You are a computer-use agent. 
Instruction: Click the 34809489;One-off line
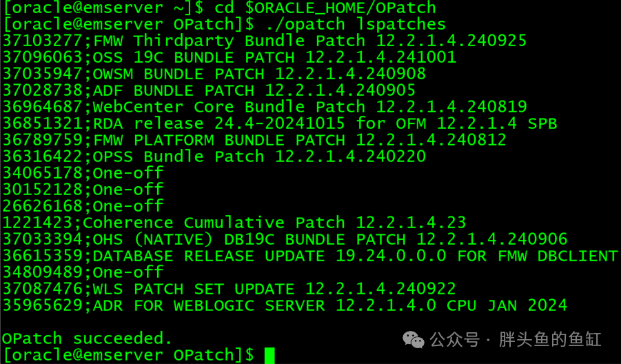[x=83, y=272]
